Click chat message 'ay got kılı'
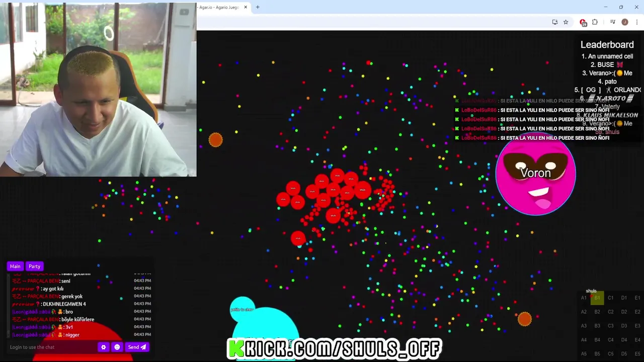Viewport: 644px width, 362px height. [x=52, y=289]
